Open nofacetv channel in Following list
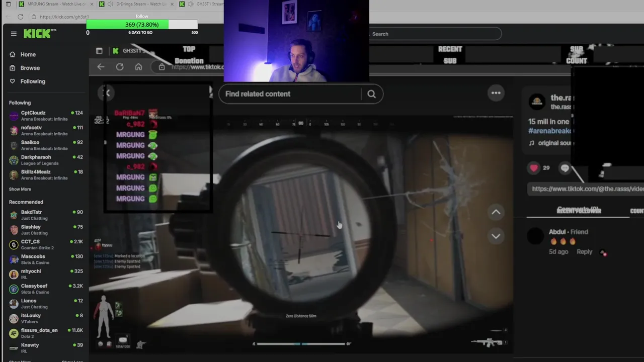Viewport: 644px width, 362px height. click(45, 131)
